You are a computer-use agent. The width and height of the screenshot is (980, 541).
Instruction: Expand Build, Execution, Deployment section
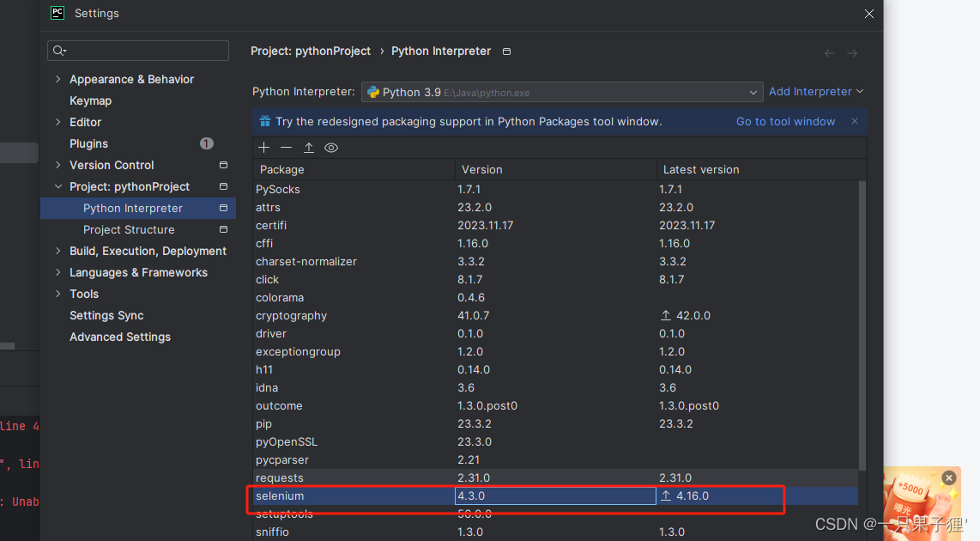coord(58,251)
